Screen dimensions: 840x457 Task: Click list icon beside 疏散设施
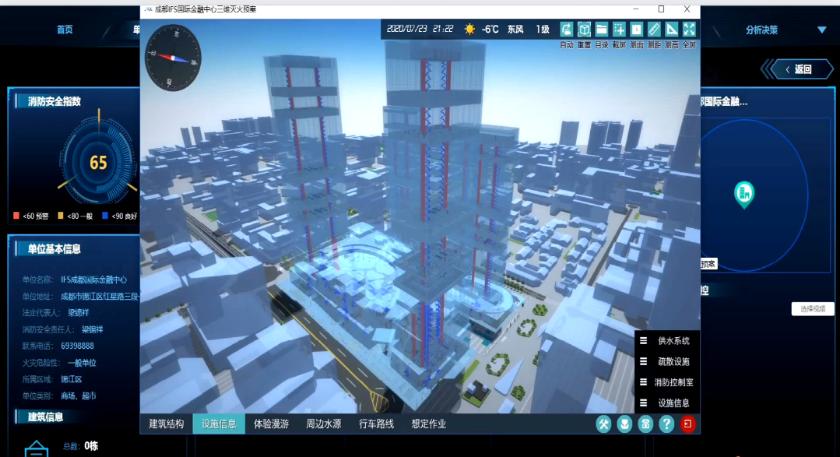(x=643, y=362)
